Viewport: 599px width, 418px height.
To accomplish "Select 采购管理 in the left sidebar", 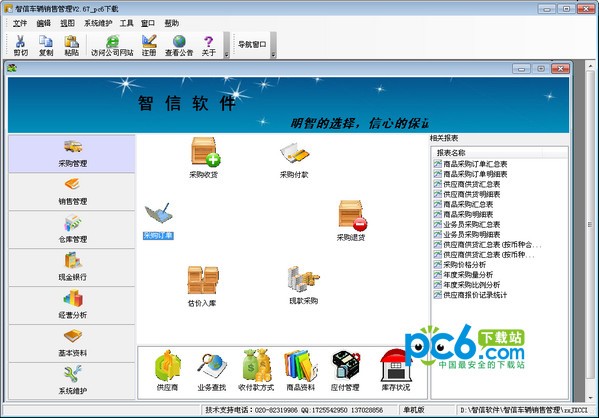I will (x=72, y=154).
